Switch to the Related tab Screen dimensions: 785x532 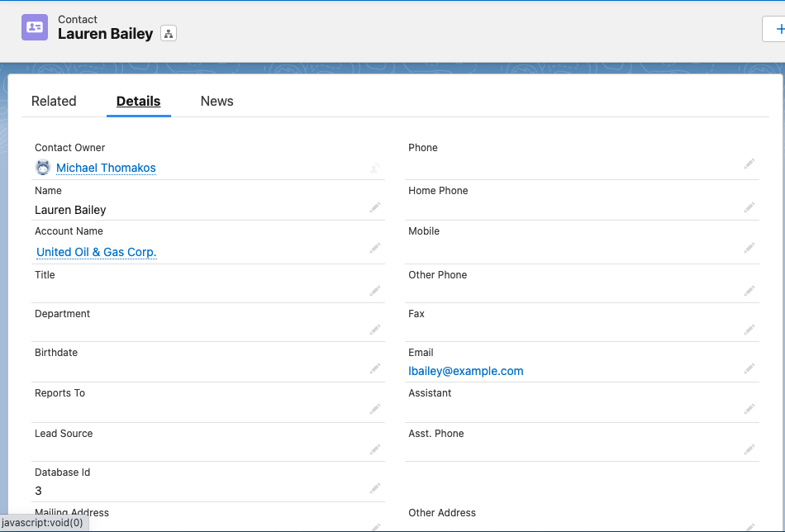(54, 101)
